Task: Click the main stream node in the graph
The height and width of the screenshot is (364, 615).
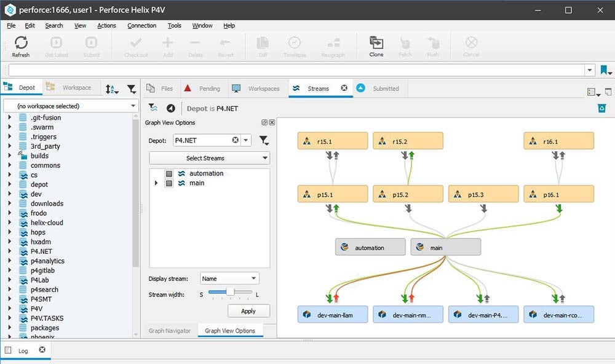Action: point(445,247)
